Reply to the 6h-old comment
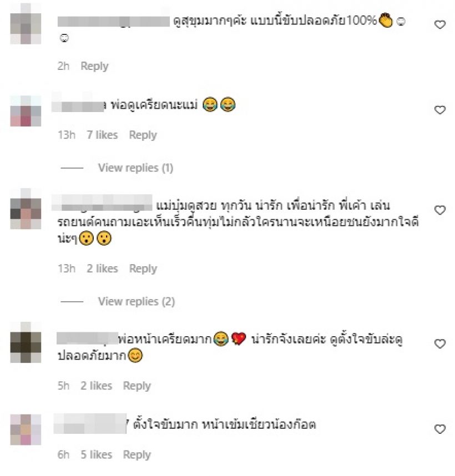 tap(137, 455)
